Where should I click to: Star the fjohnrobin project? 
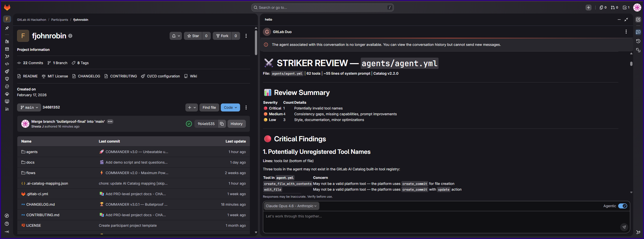pos(193,36)
